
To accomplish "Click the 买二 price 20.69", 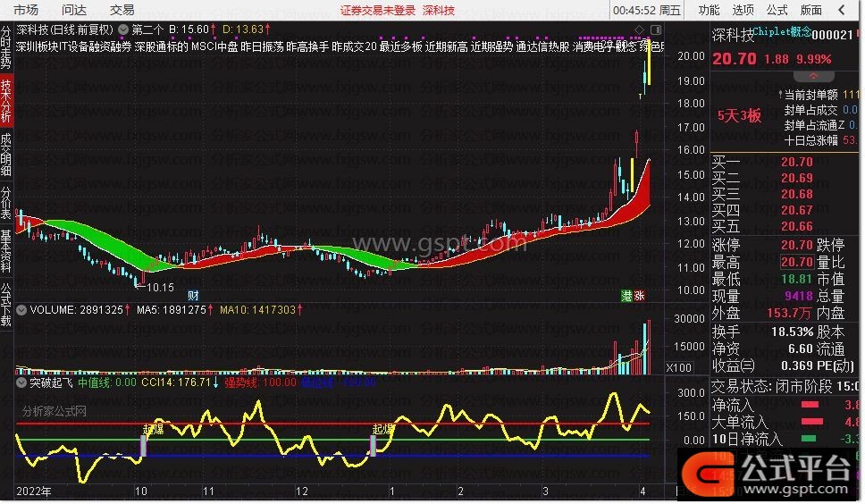I will click(796, 179).
